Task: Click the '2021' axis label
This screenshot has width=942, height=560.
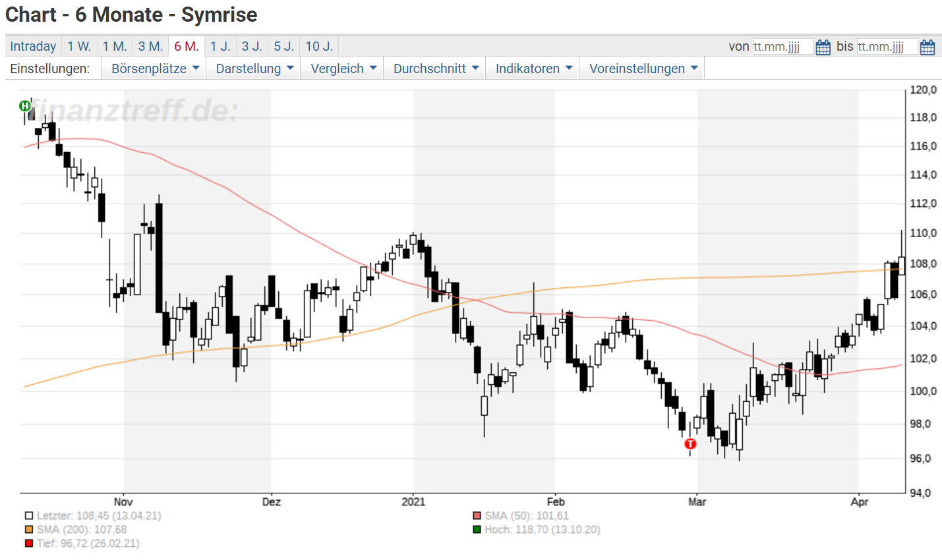Action: [413, 502]
